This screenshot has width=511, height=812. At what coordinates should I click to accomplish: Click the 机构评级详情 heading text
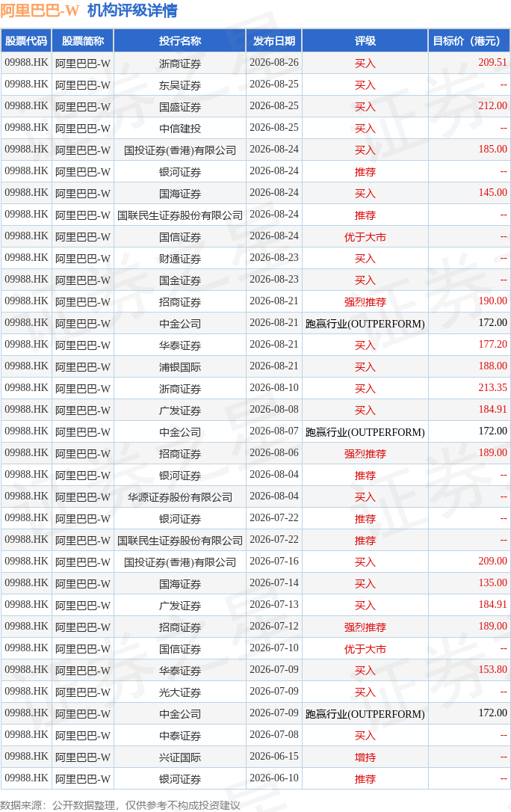pos(132,10)
